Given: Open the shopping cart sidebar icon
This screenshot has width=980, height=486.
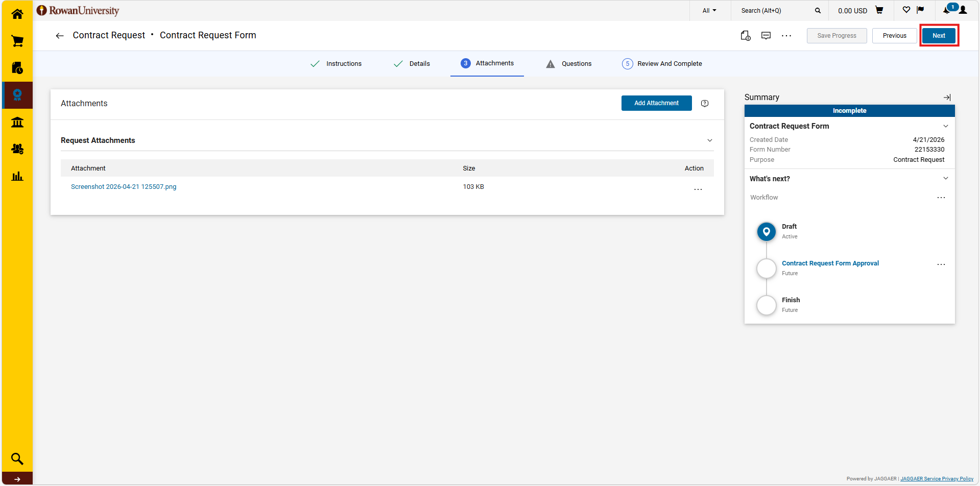Looking at the screenshot, I should tap(17, 41).
